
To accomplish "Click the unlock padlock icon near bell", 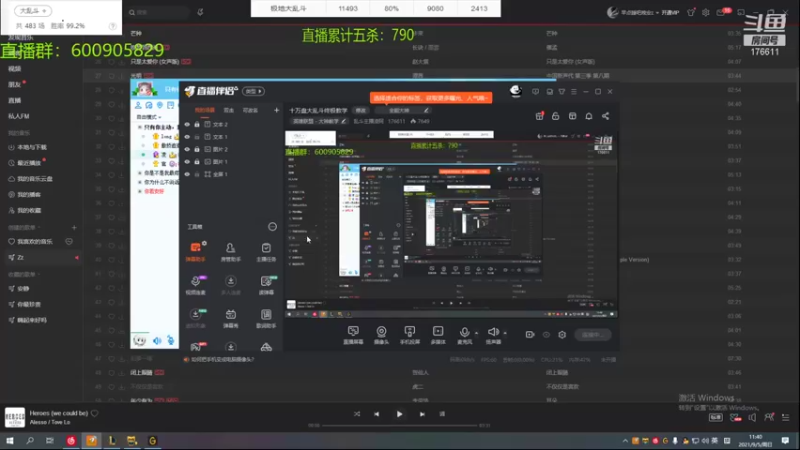I will pos(556,116).
